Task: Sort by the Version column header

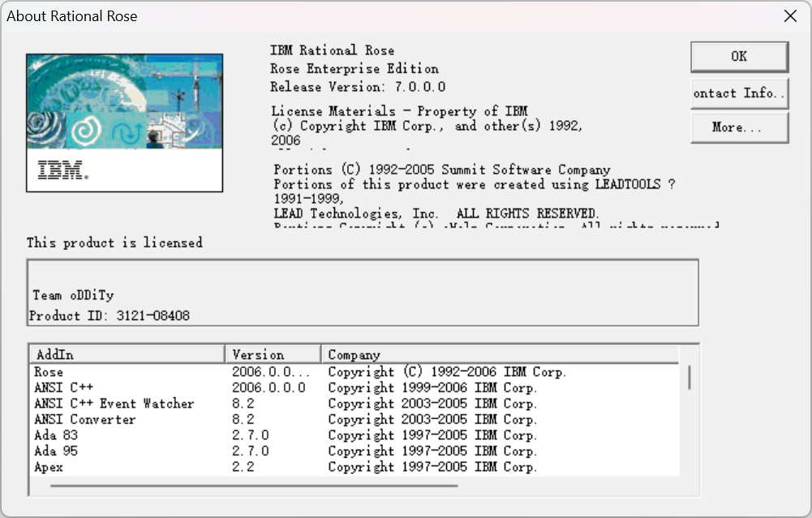Action: 273,355
